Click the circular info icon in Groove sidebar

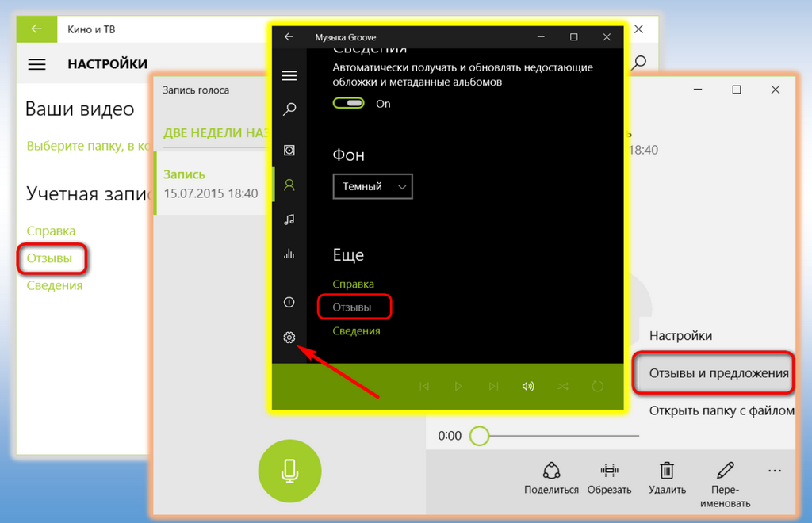click(x=289, y=302)
